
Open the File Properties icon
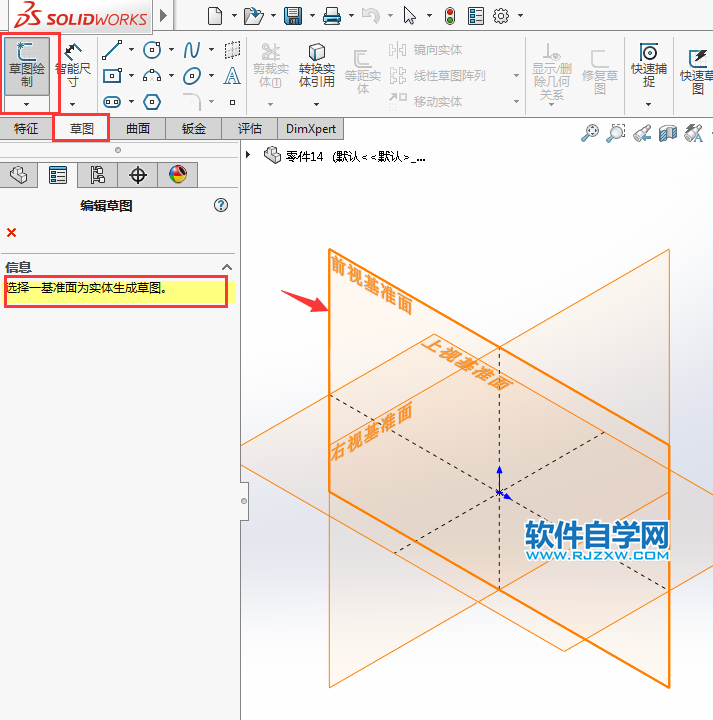pos(476,16)
